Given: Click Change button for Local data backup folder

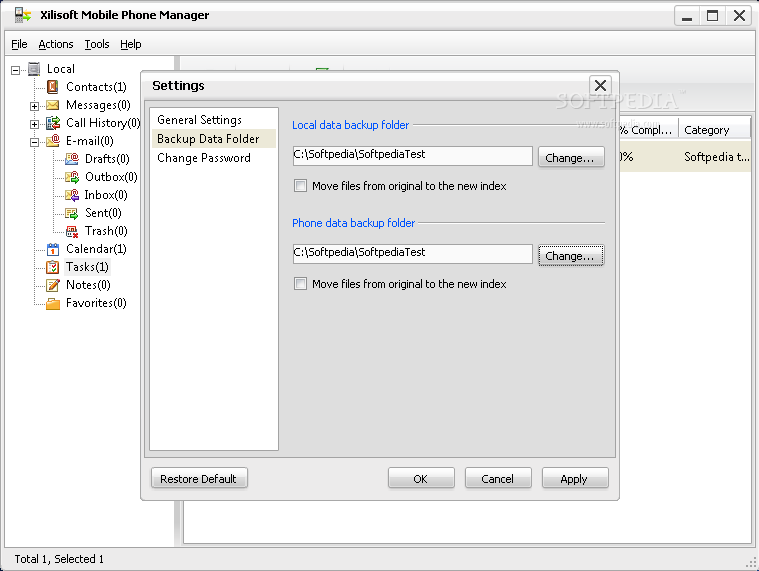Looking at the screenshot, I should coord(571,157).
